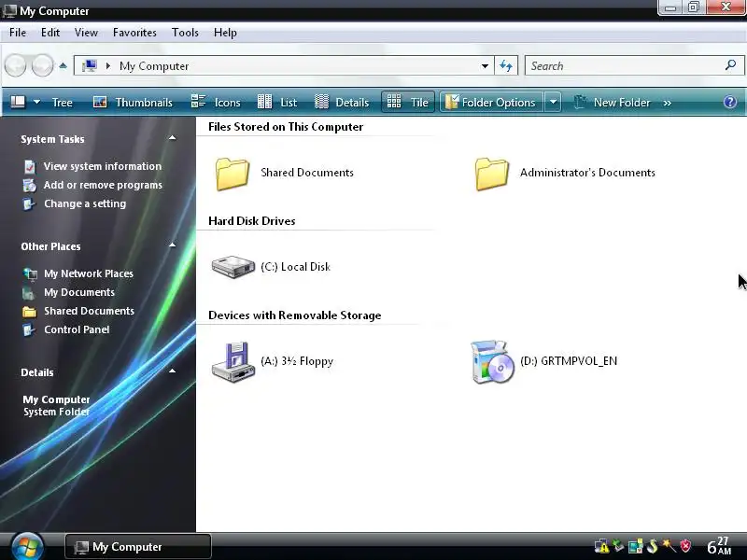
Task: Create a New Folder
Action: click(612, 103)
